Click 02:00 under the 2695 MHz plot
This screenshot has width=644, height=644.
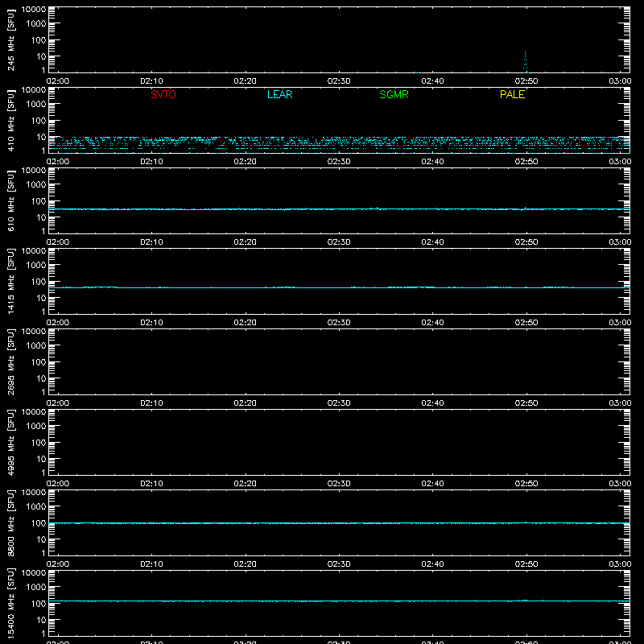pyautogui.click(x=58, y=403)
